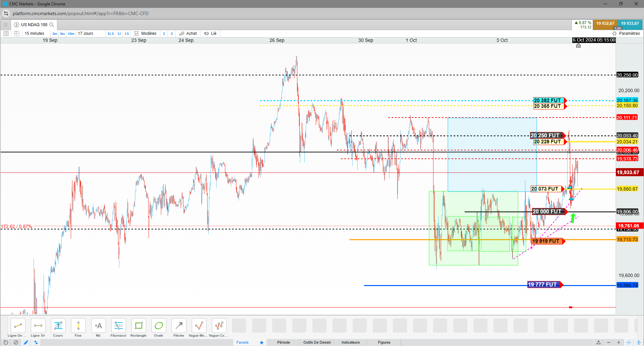The width and height of the screenshot is (644, 346).
Task: Click the undo circular arrow icon
Action: [x=6, y=342]
